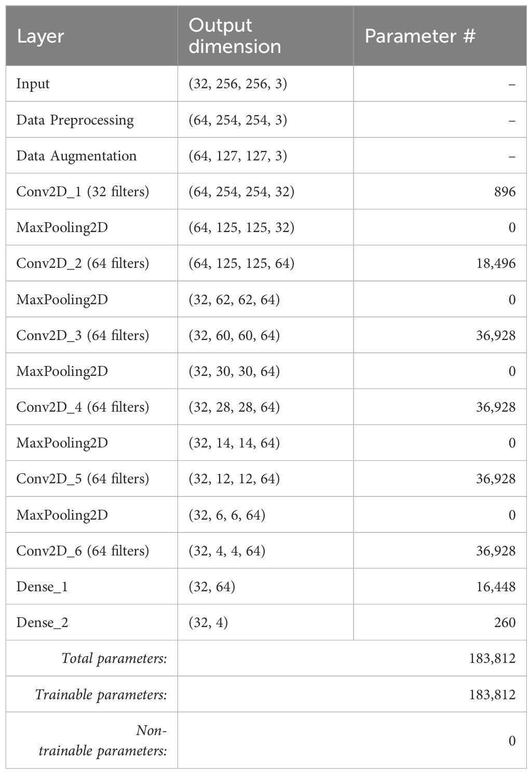Screen dimensions: 532x774
Task: Click the "Total parameters:" label
Action: tap(114, 658)
